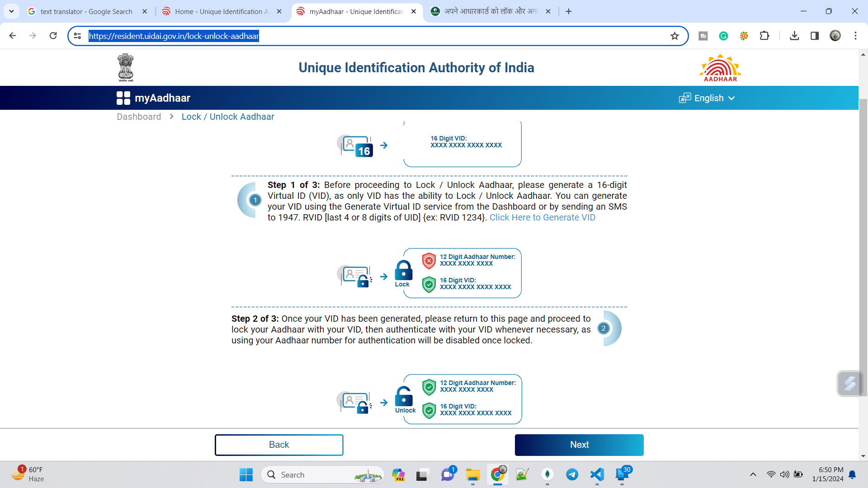Click the Step 2 of 3 heading
The width and height of the screenshot is (868, 488).
pos(255,319)
